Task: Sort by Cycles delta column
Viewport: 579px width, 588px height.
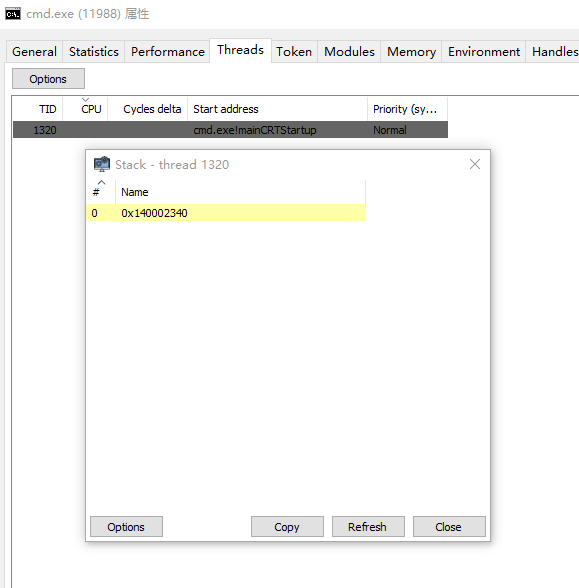Action: (147, 109)
